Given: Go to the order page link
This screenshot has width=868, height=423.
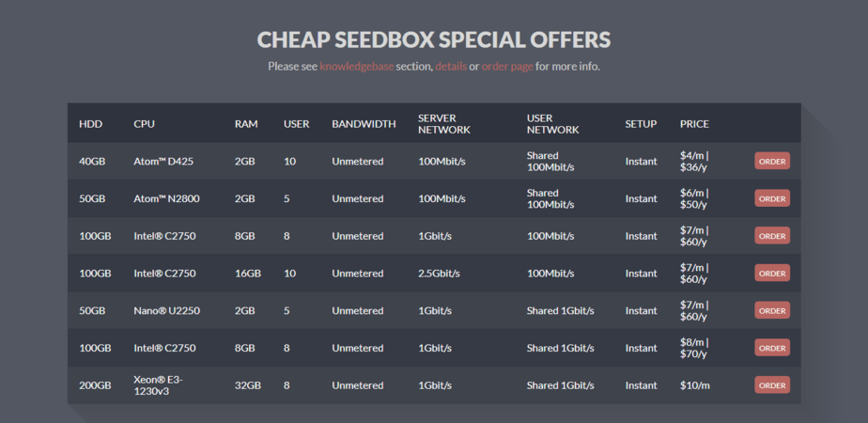Looking at the screenshot, I should click(x=507, y=67).
